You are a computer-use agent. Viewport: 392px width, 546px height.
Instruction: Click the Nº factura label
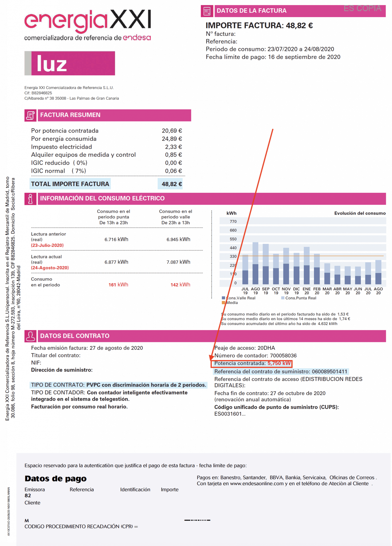coord(220,34)
